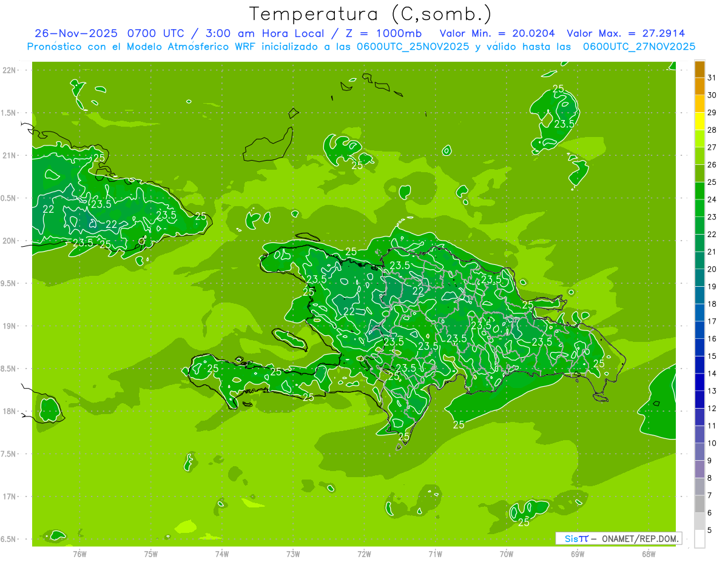Click the '29' label on the color scale

(x=712, y=113)
